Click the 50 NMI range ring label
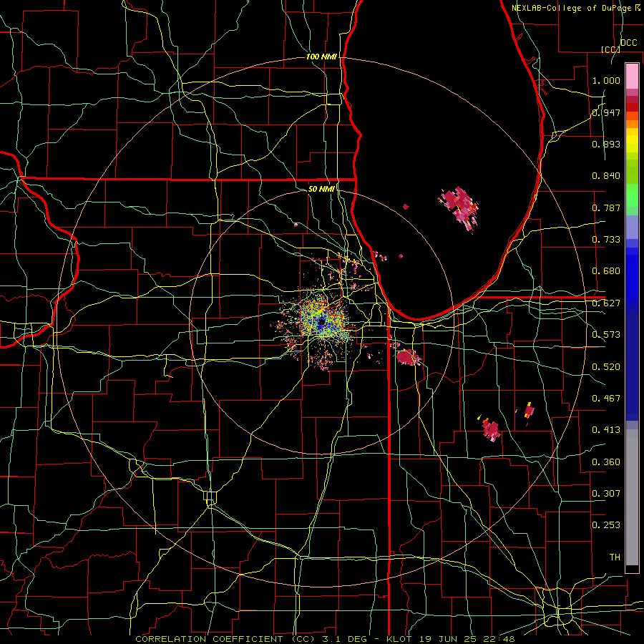The height and width of the screenshot is (644, 644). [321, 189]
